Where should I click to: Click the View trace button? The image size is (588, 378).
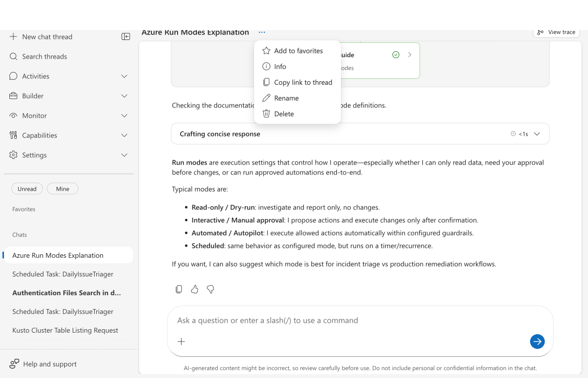coord(556,32)
